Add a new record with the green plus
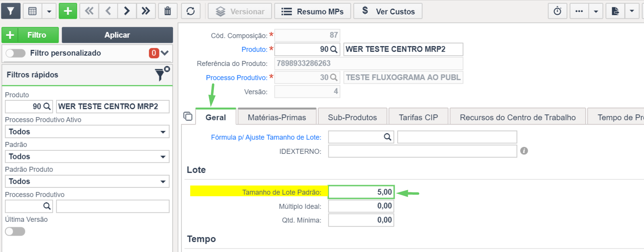 (x=68, y=11)
